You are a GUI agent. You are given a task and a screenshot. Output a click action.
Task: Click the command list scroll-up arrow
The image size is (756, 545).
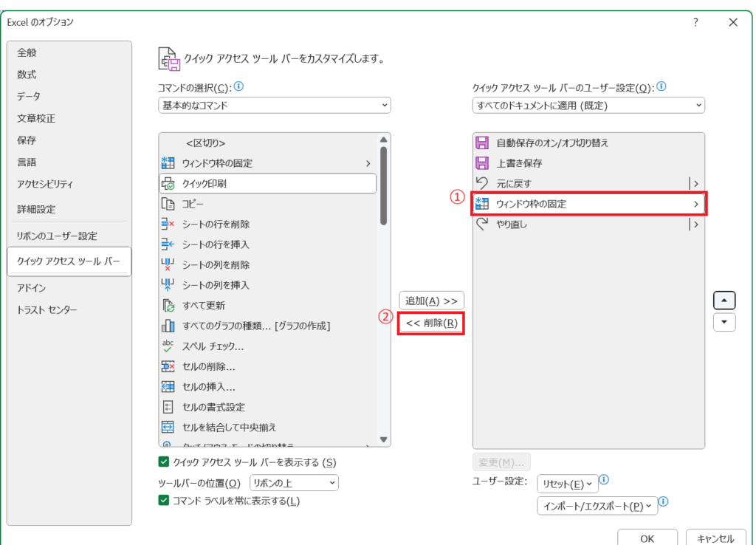[x=384, y=140]
